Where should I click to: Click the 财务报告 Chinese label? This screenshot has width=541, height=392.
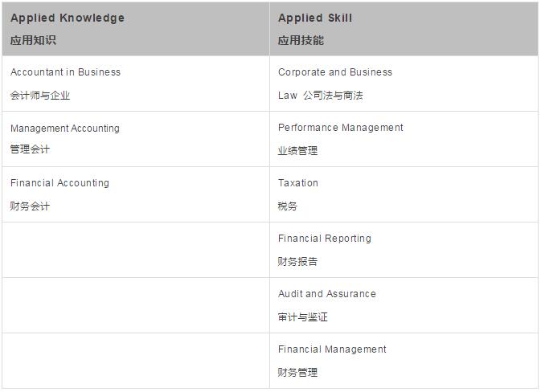point(297,262)
